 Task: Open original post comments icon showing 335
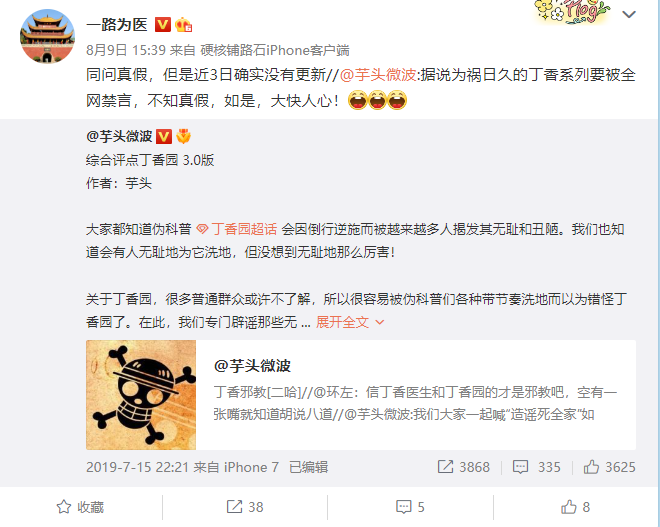click(x=536, y=467)
